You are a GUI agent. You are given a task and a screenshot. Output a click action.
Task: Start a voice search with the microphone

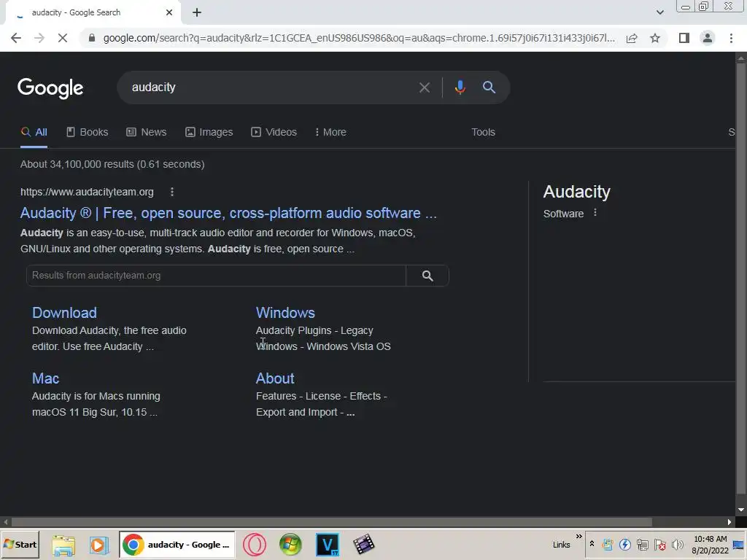click(x=460, y=87)
